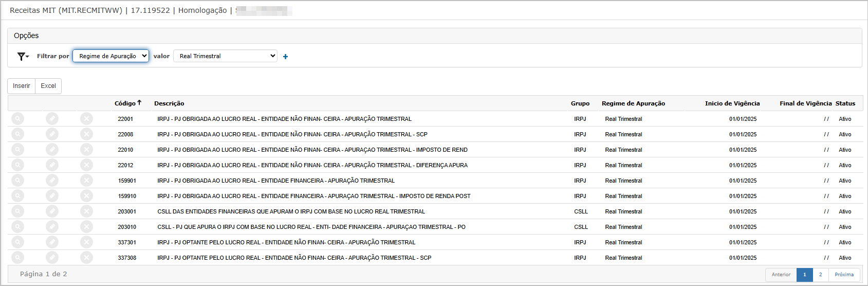Viewport: 868px width, 286px height.
Task: Select page 1 in pagination
Action: tap(804, 275)
